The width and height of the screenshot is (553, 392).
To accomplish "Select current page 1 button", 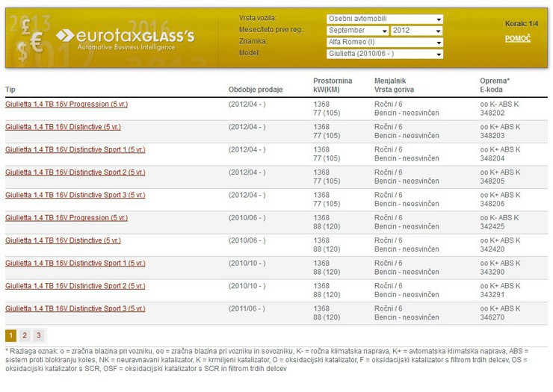I will click(10, 335).
